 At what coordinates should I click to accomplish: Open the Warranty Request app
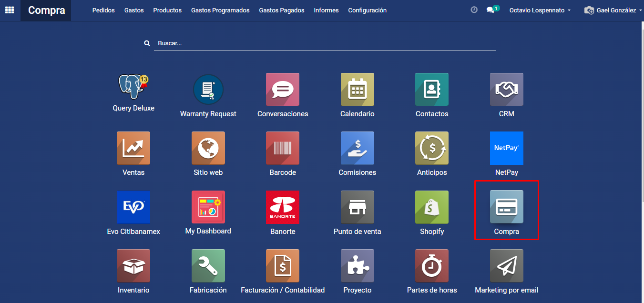pyautogui.click(x=208, y=90)
